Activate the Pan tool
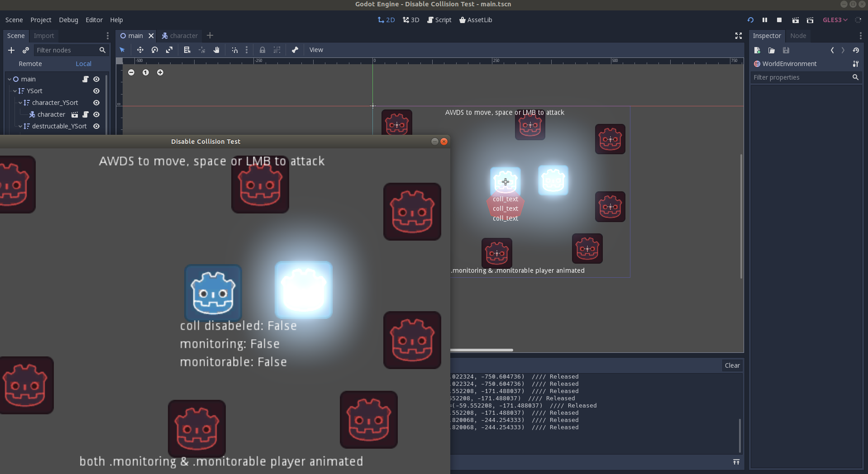This screenshot has width=868, height=474. pos(216,50)
